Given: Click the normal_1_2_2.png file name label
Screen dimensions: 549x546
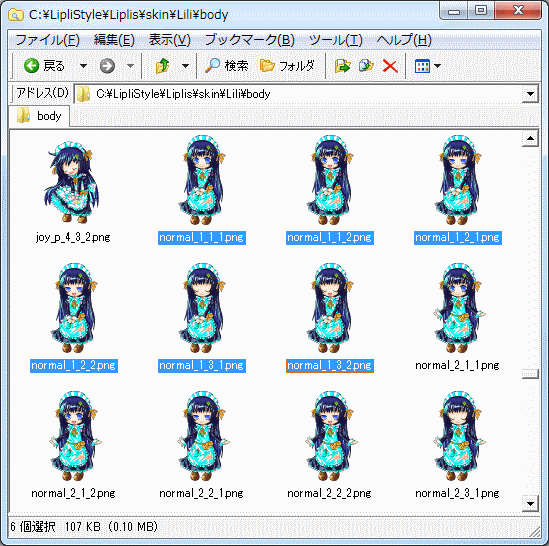Looking at the screenshot, I should [74, 366].
